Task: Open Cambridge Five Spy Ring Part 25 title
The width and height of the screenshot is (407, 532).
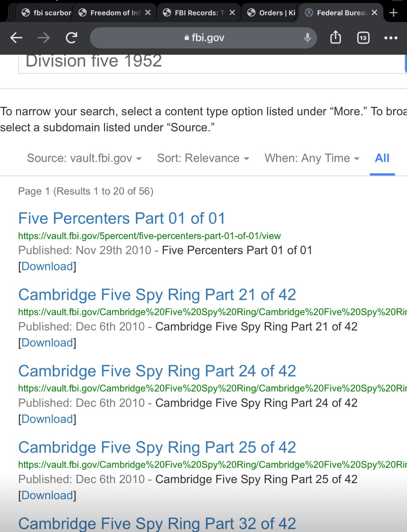Action: pyautogui.click(x=157, y=447)
